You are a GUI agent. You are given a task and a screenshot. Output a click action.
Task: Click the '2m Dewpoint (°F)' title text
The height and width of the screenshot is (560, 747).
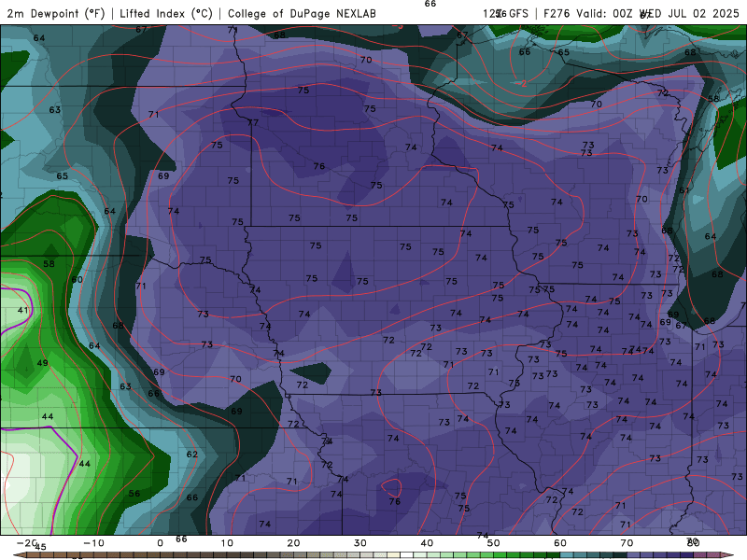(x=56, y=13)
